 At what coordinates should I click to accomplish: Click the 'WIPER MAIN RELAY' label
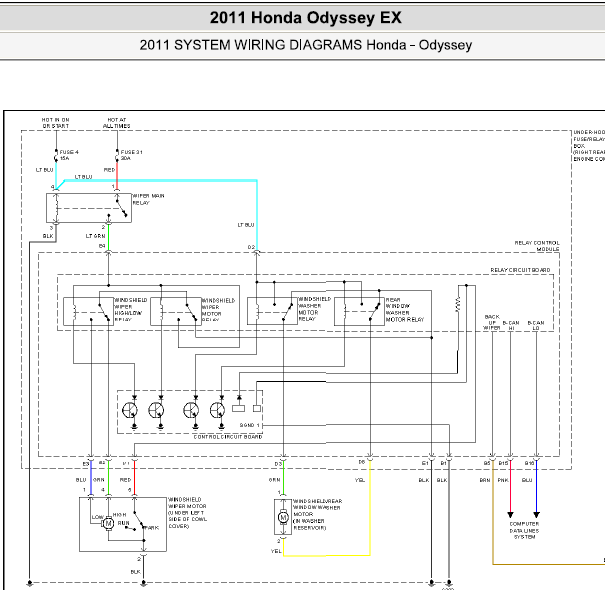tap(149, 199)
